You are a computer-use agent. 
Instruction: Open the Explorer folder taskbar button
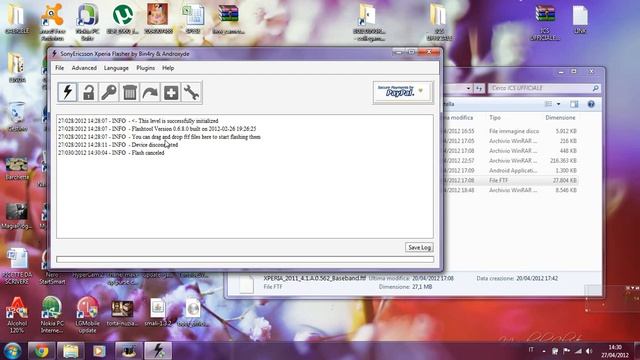tap(71, 351)
